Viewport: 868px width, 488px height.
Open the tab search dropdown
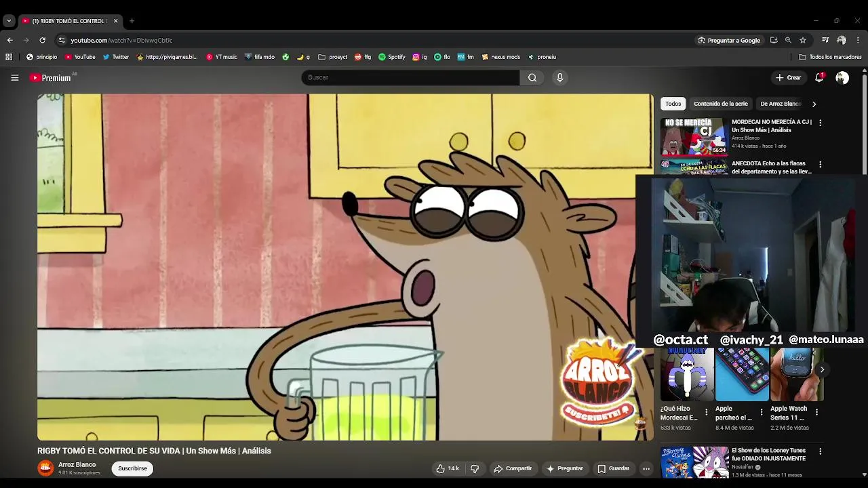click(x=9, y=21)
